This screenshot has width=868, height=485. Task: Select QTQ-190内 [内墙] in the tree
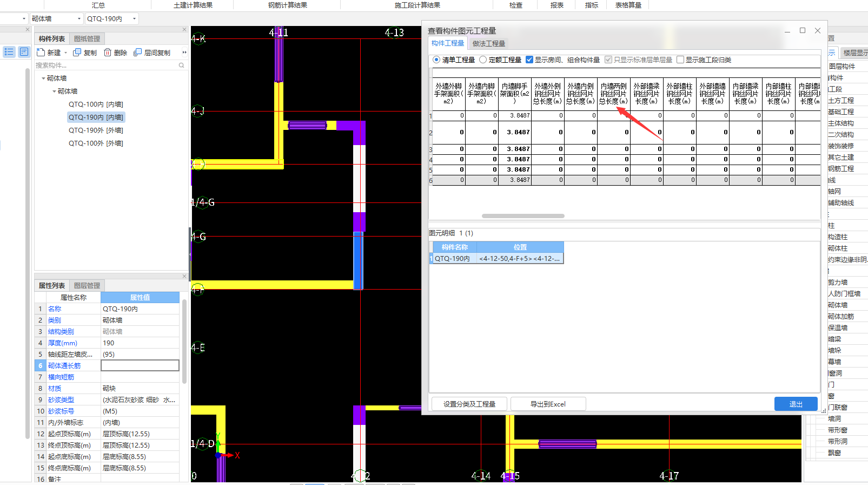coord(96,117)
